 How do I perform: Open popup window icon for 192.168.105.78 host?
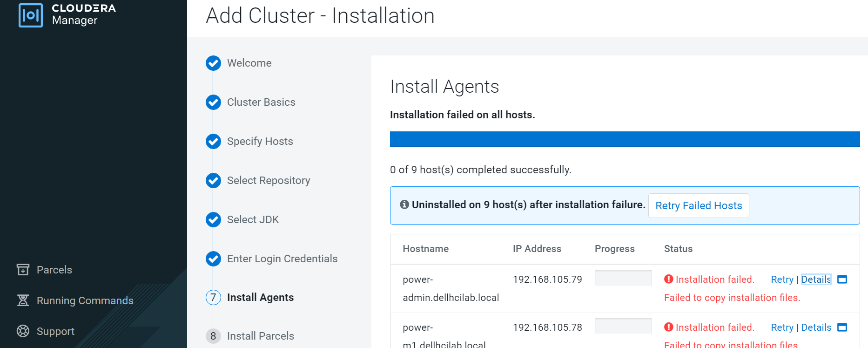coord(842,328)
